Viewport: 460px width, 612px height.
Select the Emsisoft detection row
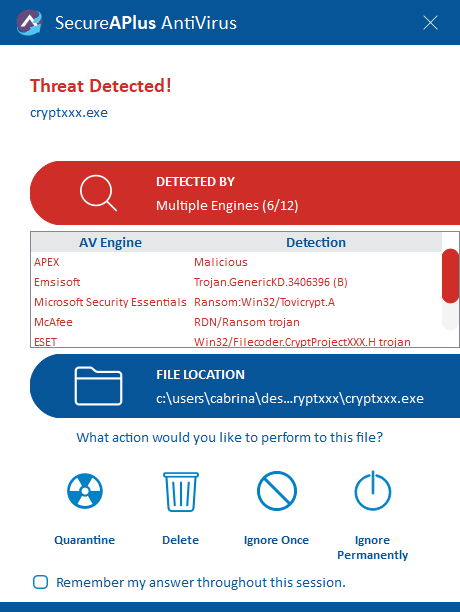(x=236, y=282)
